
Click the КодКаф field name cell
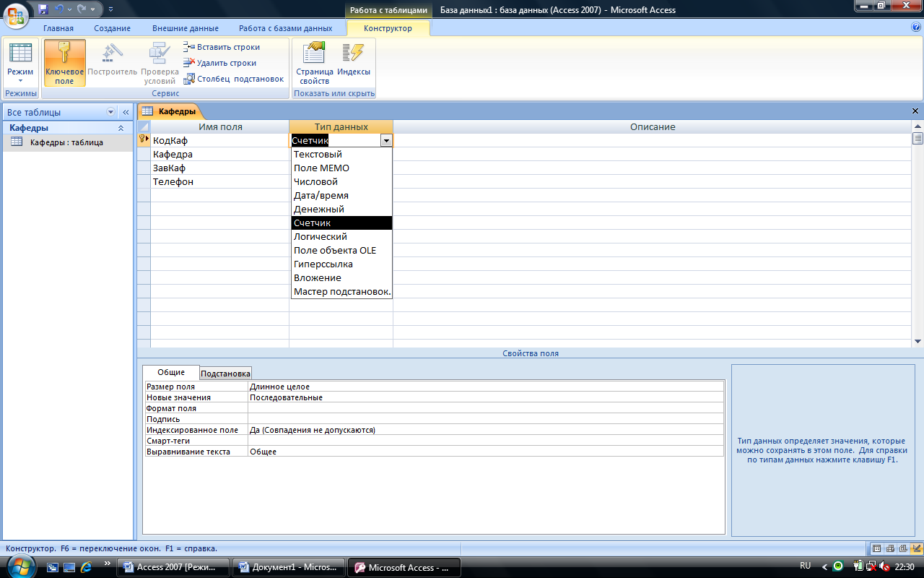point(219,140)
